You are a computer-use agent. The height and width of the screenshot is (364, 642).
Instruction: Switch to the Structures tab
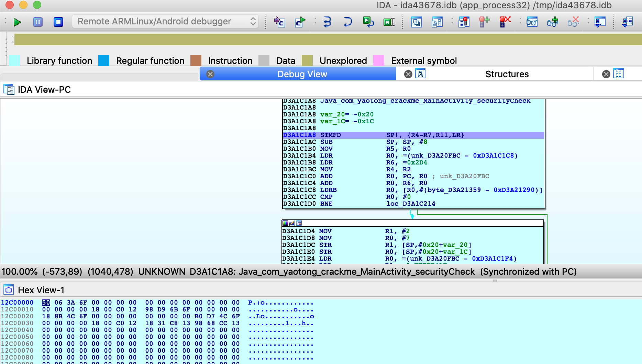pos(507,74)
